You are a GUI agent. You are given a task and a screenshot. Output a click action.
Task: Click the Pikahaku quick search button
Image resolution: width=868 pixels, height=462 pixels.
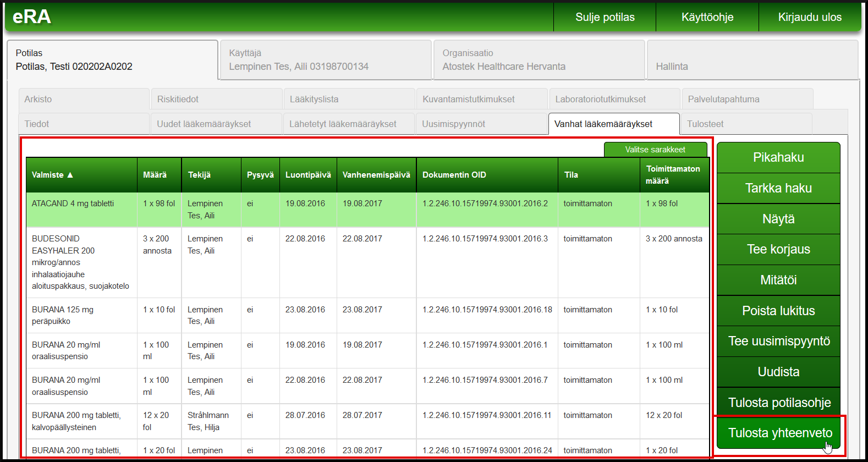(778, 157)
